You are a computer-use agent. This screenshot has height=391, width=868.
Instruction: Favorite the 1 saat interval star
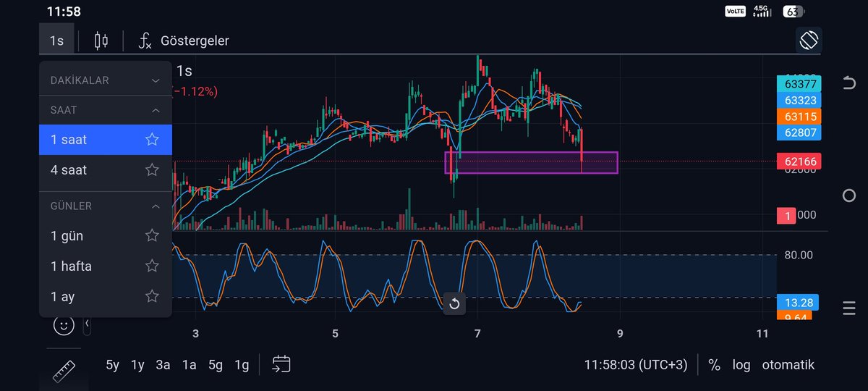coord(152,139)
